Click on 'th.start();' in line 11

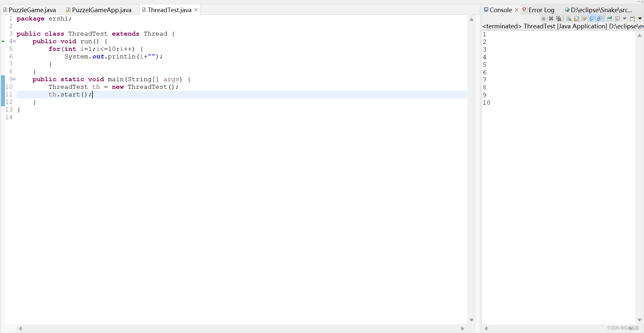(x=70, y=94)
